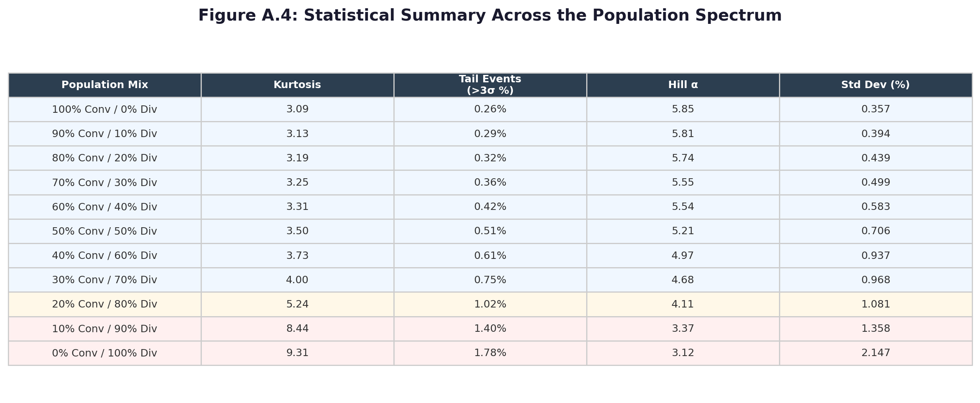Select the Kurtosis column header
The height and width of the screenshot is (403, 980).
coord(297,85)
